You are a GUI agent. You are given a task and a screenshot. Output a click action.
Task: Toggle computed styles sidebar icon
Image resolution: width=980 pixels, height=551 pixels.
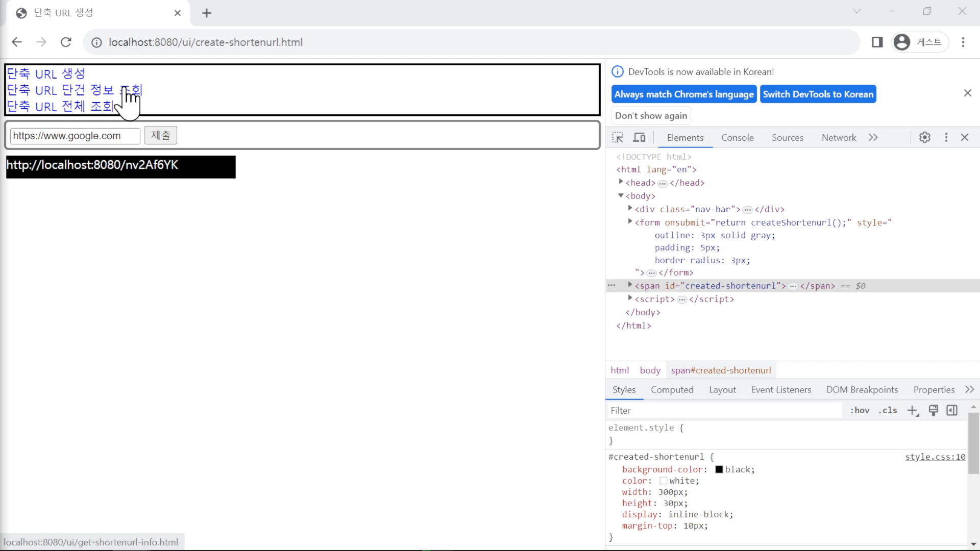(952, 410)
